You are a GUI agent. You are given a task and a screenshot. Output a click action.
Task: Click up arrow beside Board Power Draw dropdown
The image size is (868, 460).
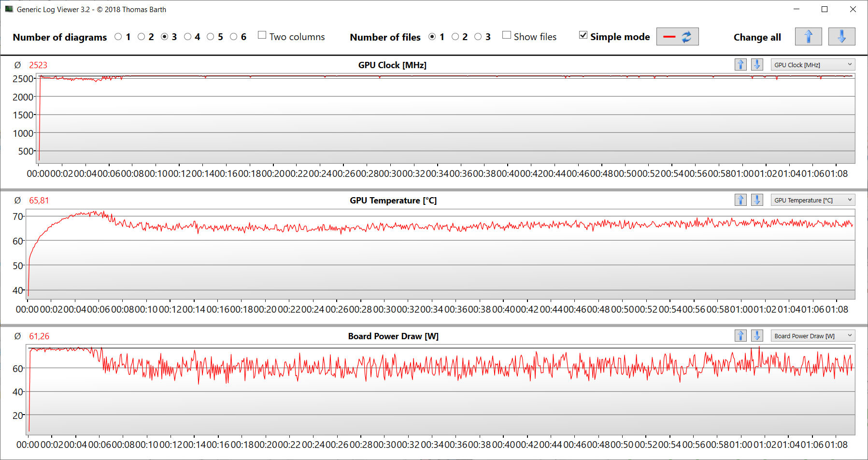point(740,336)
